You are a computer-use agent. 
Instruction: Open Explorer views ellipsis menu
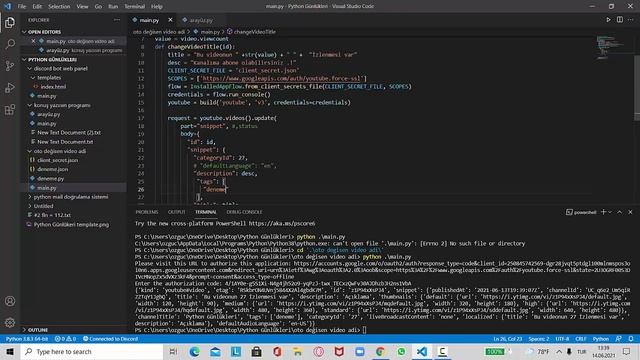pyautogui.click(x=117, y=20)
